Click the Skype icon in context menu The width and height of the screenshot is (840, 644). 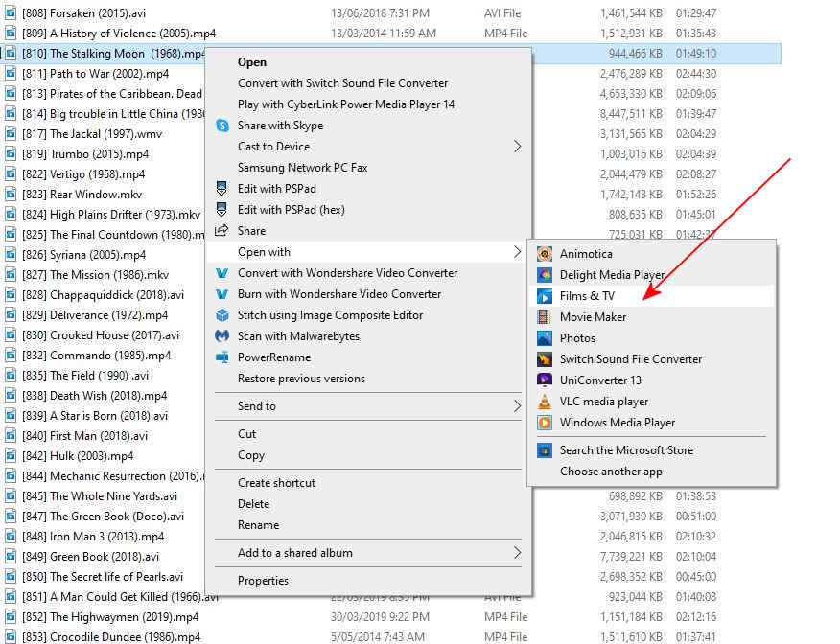(222, 126)
